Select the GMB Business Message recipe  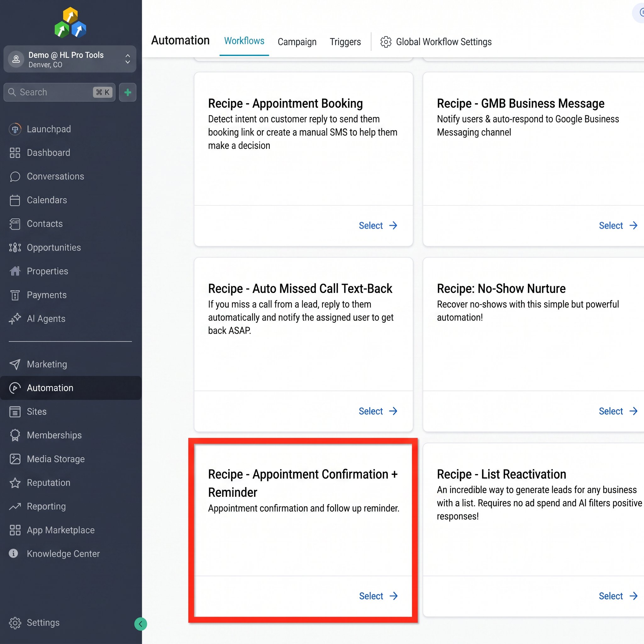[x=618, y=226]
